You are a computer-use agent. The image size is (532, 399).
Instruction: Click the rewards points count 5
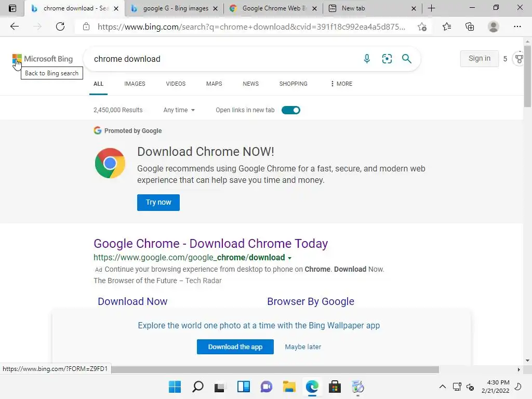point(505,59)
